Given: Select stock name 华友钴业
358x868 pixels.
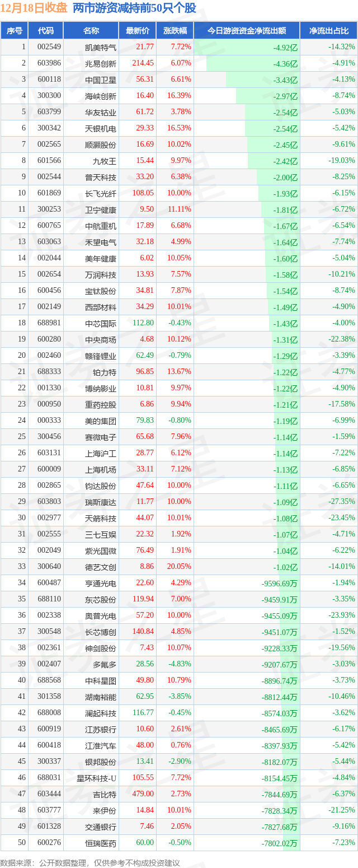Looking at the screenshot, I should point(101,112).
